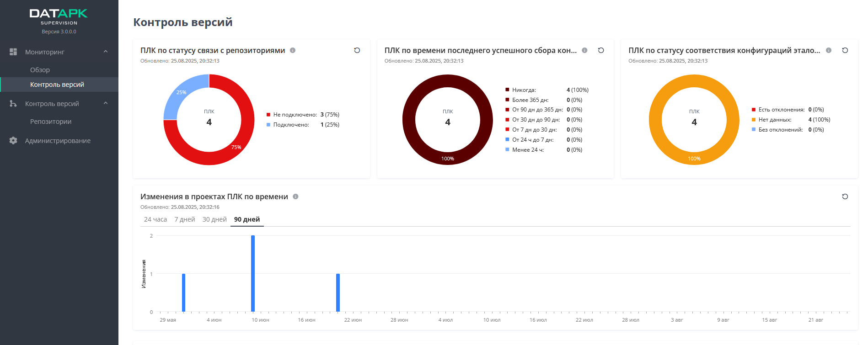The height and width of the screenshot is (345, 868).
Task: Click the Администрирование gear icon
Action: coord(13,141)
